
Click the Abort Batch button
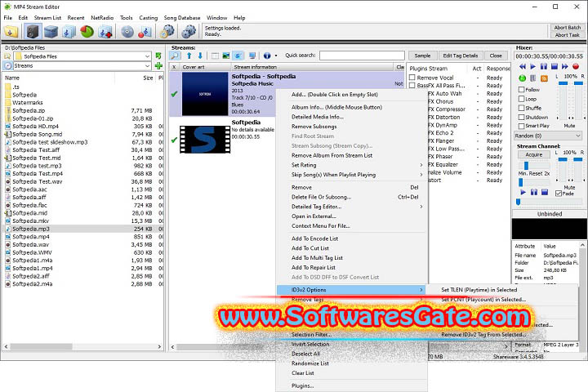point(567,28)
